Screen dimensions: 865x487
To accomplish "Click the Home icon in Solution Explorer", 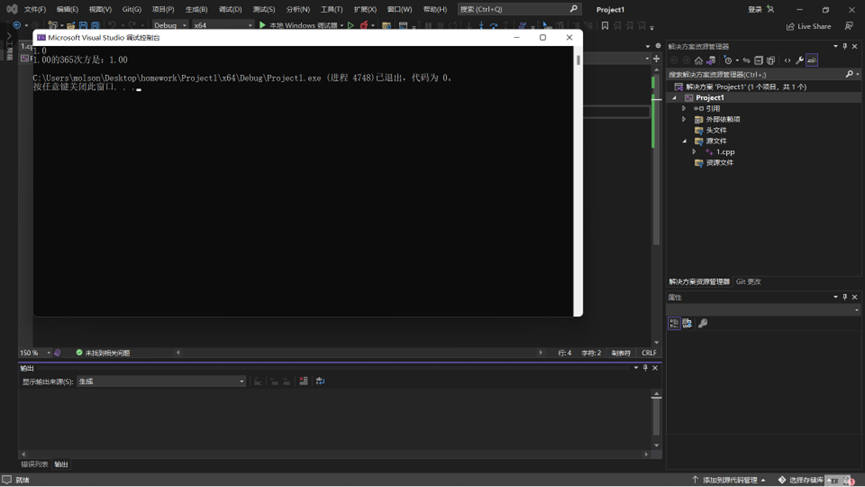I will (x=698, y=61).
